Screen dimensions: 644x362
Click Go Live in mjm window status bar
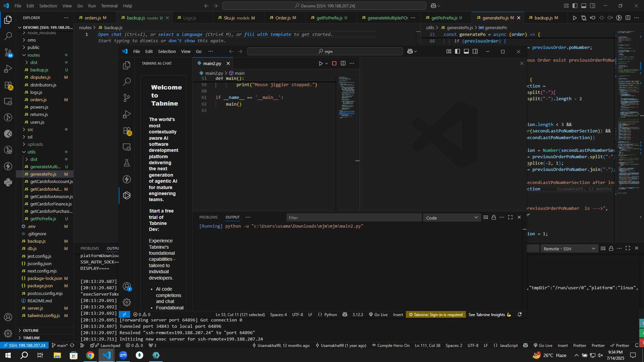378,315
